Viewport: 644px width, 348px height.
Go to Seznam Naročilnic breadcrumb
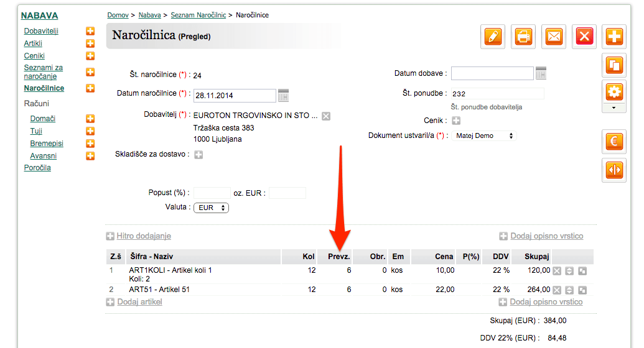198,15
